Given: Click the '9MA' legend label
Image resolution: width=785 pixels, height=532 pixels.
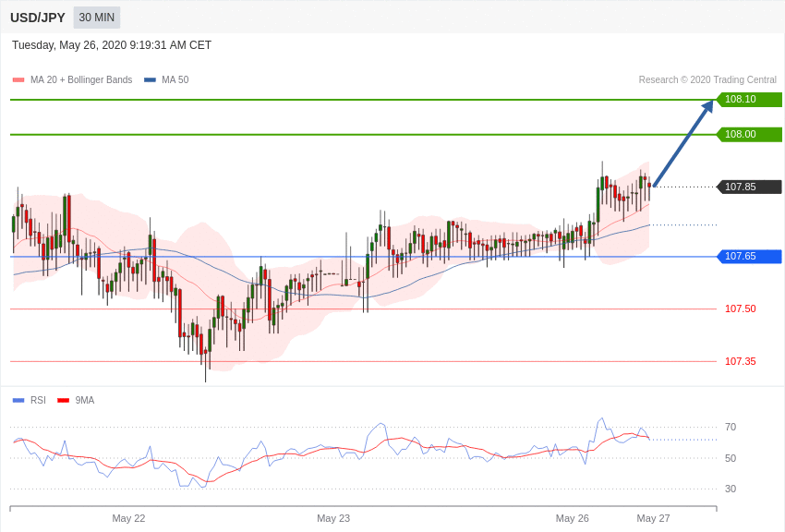Looking at the screenshot, I should point(85,400).
